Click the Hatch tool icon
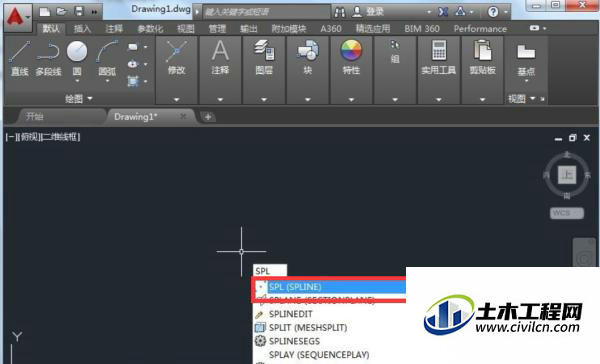The height and width of the screenshot is (364, 600). pos(132,81)
